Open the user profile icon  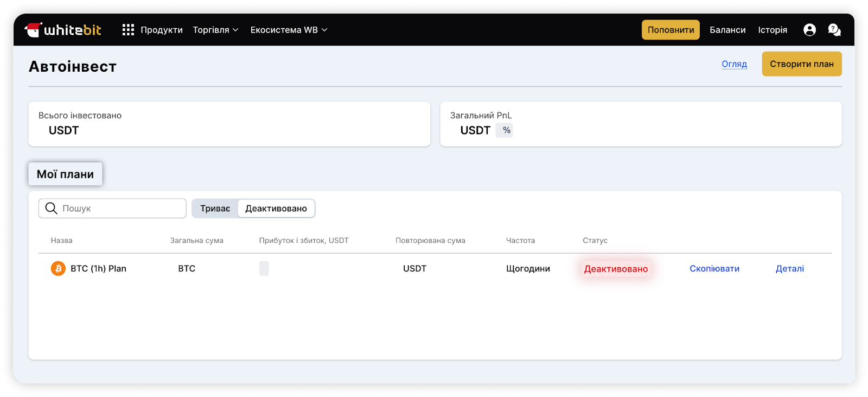point(809,30)
